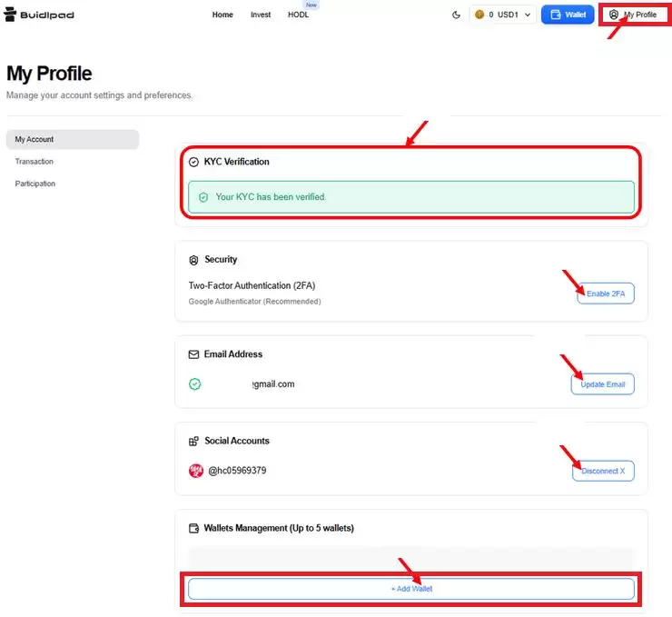Image resolution: width=672 pixels, height=617 pixels.
Task: Open My Profile in top bar
Action: pos(633,15)
